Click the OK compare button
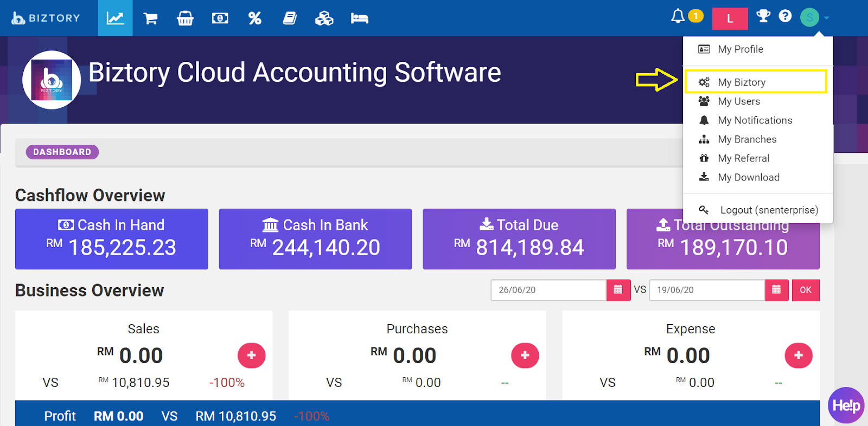This screenshot has width=868, height=426. pyautogui.click(x=806, y=290)
